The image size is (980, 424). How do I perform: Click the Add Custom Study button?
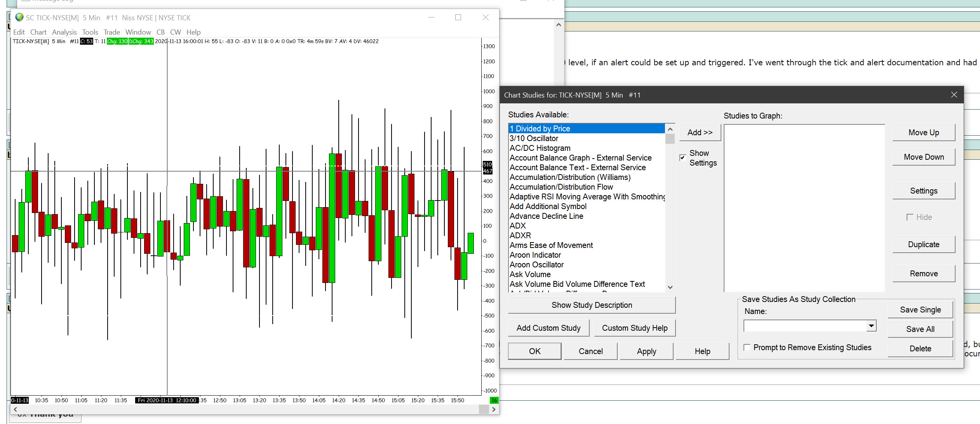548,328
